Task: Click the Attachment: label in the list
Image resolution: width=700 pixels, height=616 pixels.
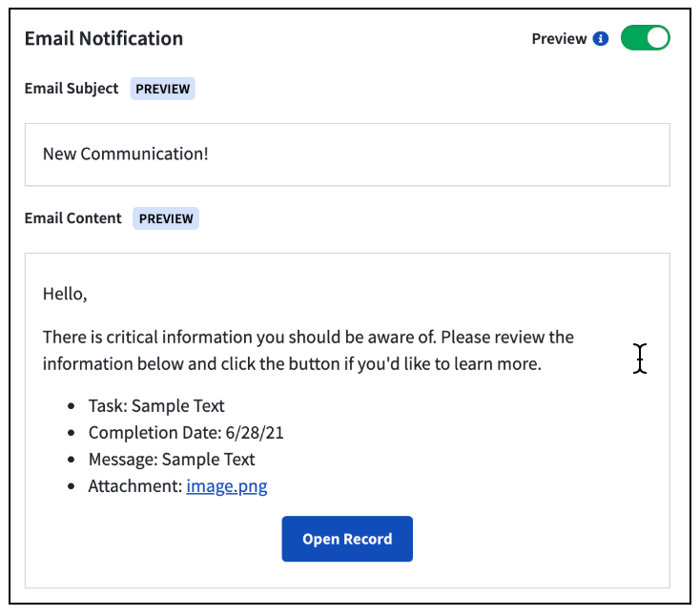Action: tap(135, 486)
